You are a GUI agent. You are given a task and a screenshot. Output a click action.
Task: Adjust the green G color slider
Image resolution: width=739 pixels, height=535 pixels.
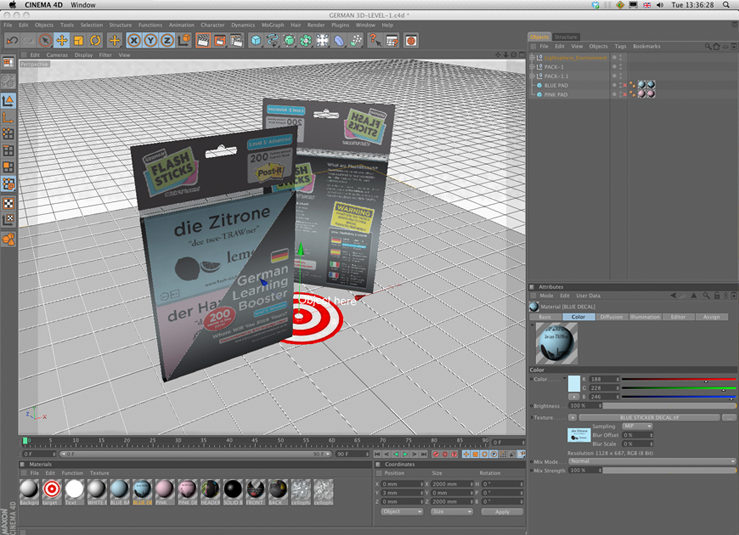[678, 388]
